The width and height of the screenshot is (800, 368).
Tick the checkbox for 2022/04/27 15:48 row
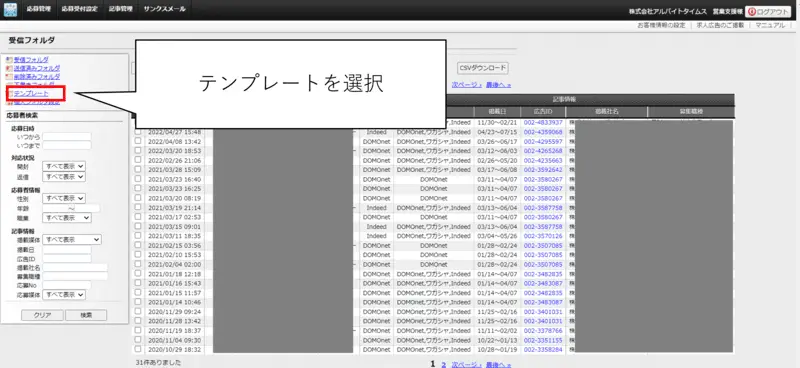(138, 132)
